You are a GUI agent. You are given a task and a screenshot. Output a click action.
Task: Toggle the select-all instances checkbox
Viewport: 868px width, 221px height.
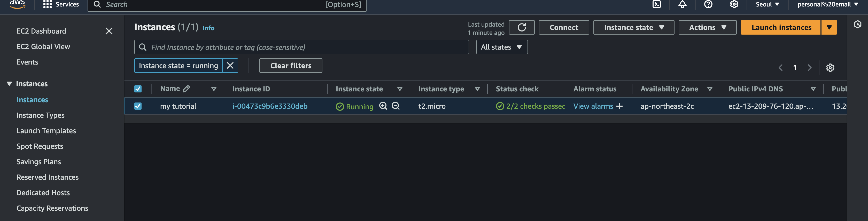(138, 89)
